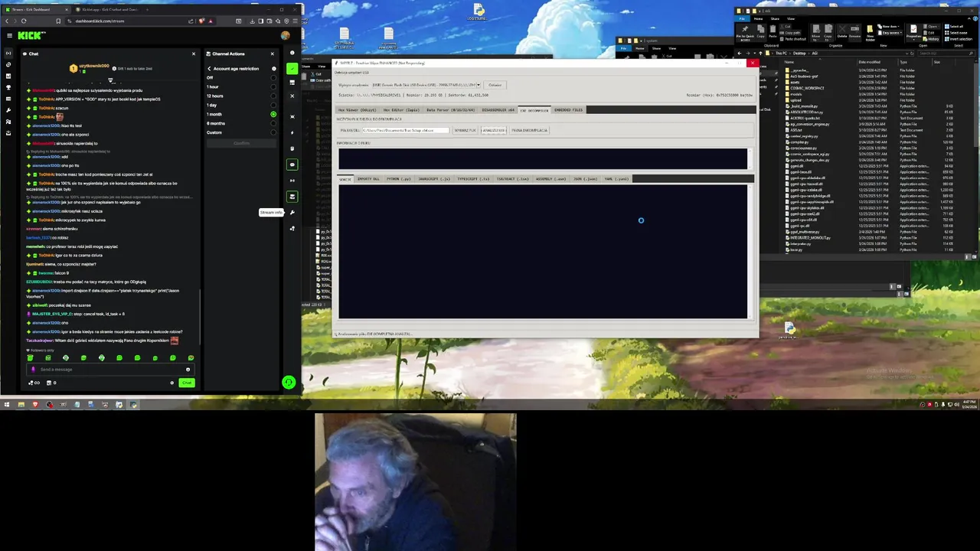Switch to the Hex Editor (Zapis) tab

coord(400,110)
